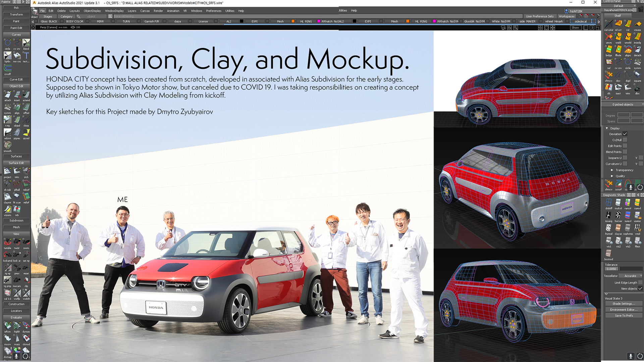The width and height of the screenshot is (644, 362).
Task: Toggle the Deviation checkbox
Action: [x=625, y=134]
